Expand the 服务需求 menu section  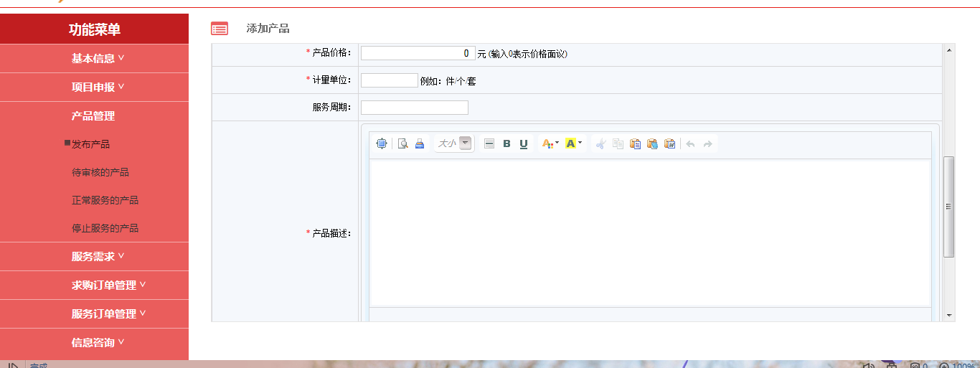pyautogui.click(x=98, y=256)
